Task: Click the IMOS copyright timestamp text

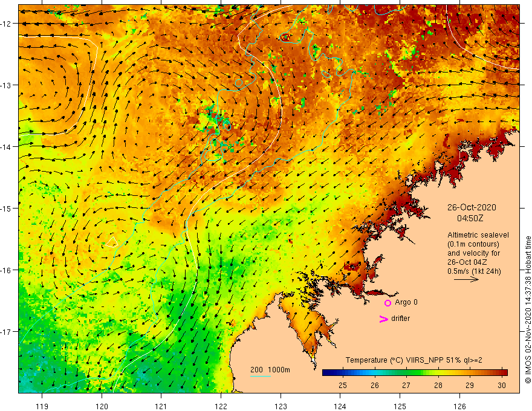Action: tap(528, 310)
